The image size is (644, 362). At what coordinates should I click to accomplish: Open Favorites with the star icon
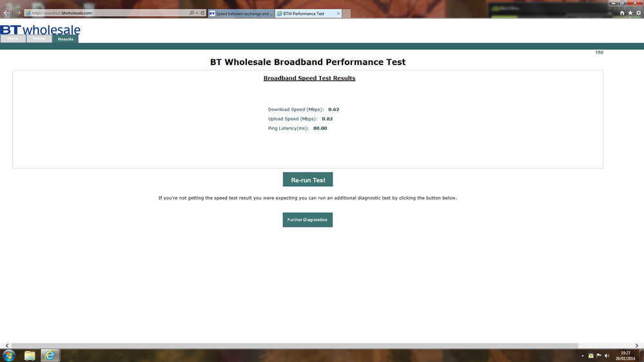pos(630,13)
